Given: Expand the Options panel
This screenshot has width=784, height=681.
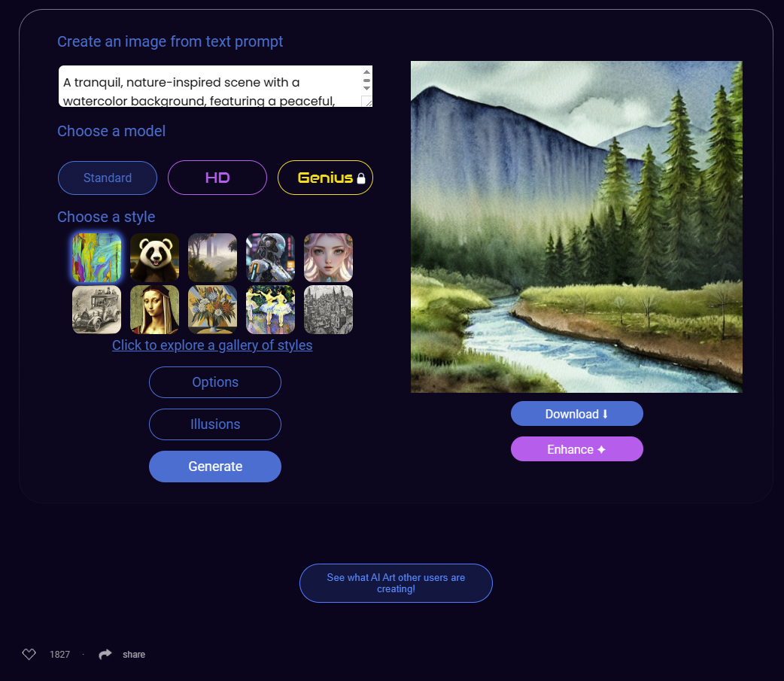Looking at the screenshot, I should (x=215, y=382).
